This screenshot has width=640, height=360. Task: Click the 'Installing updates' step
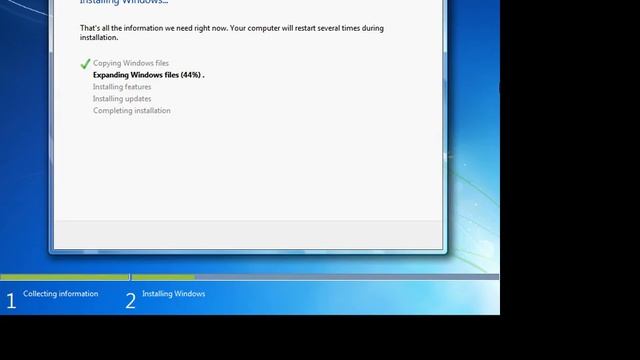coord(122,99)
